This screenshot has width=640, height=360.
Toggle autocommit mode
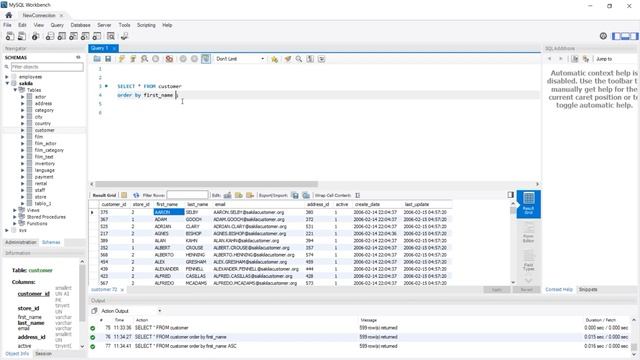tap(206, 59)
